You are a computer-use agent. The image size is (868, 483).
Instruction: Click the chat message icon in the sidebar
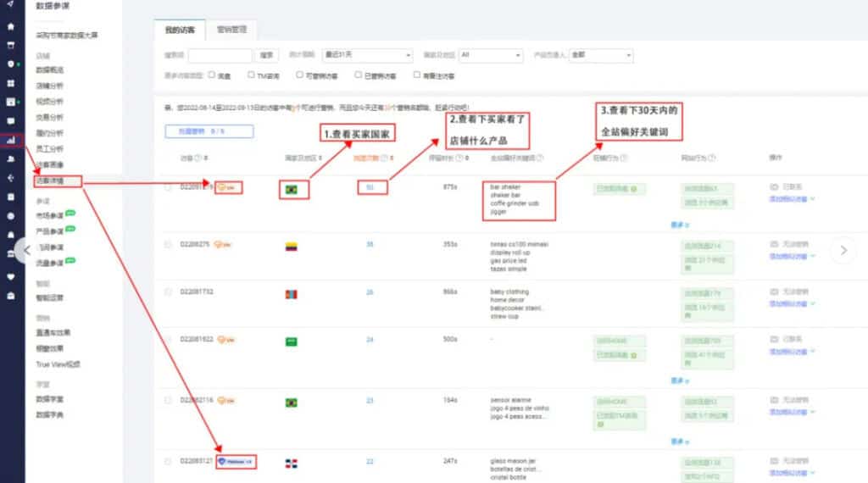point(10,121)
